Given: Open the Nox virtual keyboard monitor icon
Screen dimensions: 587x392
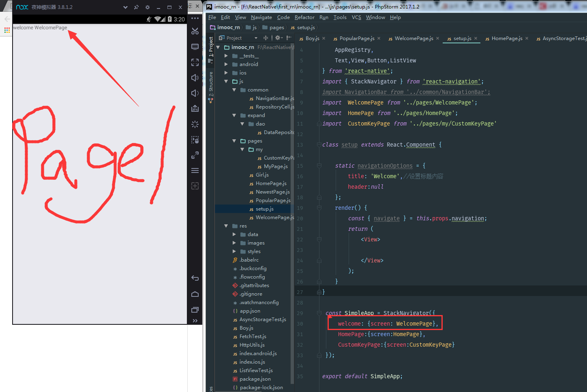Looking at the screenshot, I should click(x=195, y=47).
